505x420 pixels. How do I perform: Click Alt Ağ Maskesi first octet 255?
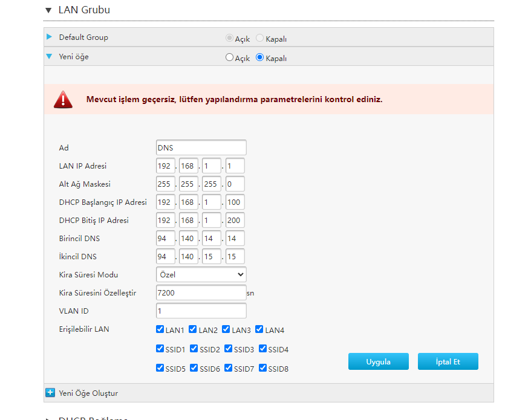coord(166,184)
